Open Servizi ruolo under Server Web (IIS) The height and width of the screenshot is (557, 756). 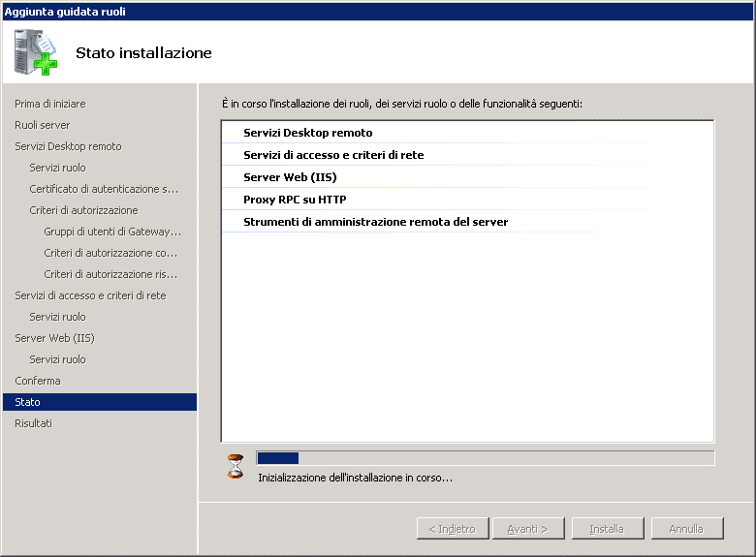(57, 359)
